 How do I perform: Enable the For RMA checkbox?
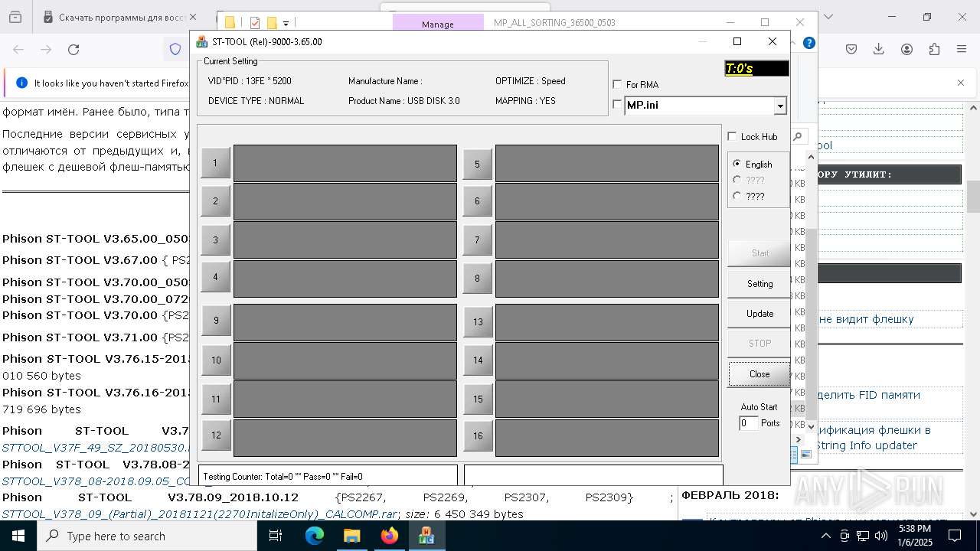click(617, 85)
